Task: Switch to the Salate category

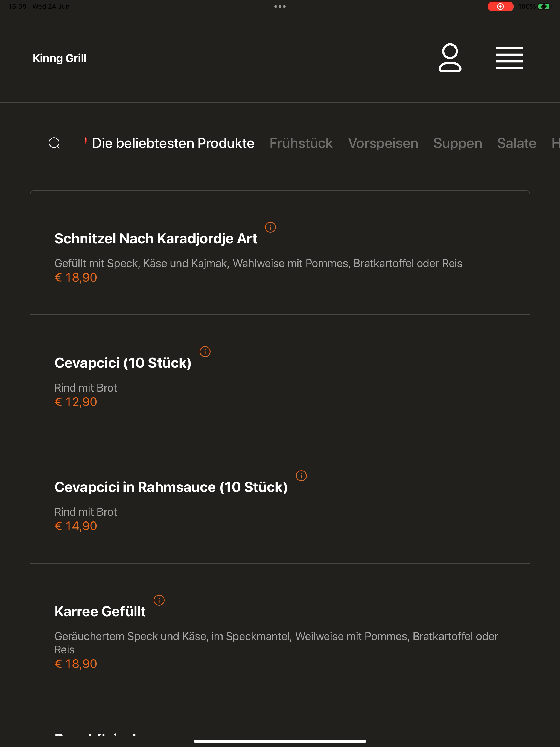Action: pos(517,143)
